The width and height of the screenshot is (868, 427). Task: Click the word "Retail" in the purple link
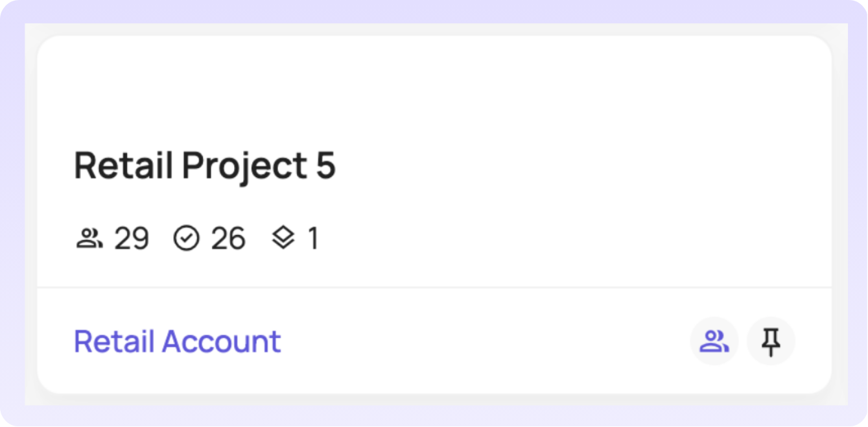[x=113, y=341]
